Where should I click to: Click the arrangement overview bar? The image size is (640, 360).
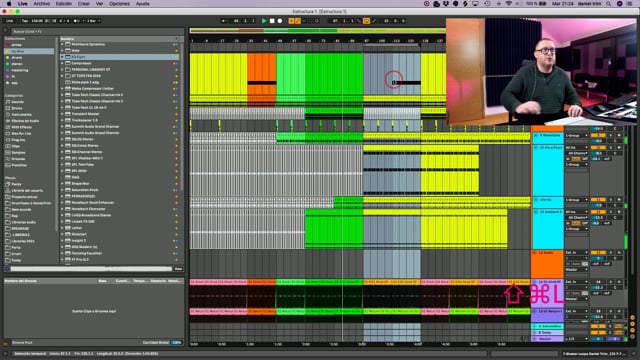coord(318,31)
